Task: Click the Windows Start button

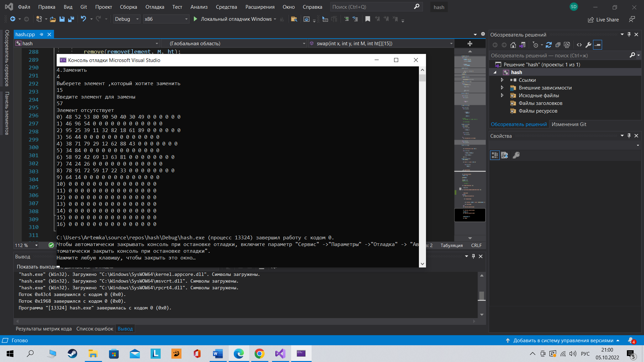Action: [10, 354]
